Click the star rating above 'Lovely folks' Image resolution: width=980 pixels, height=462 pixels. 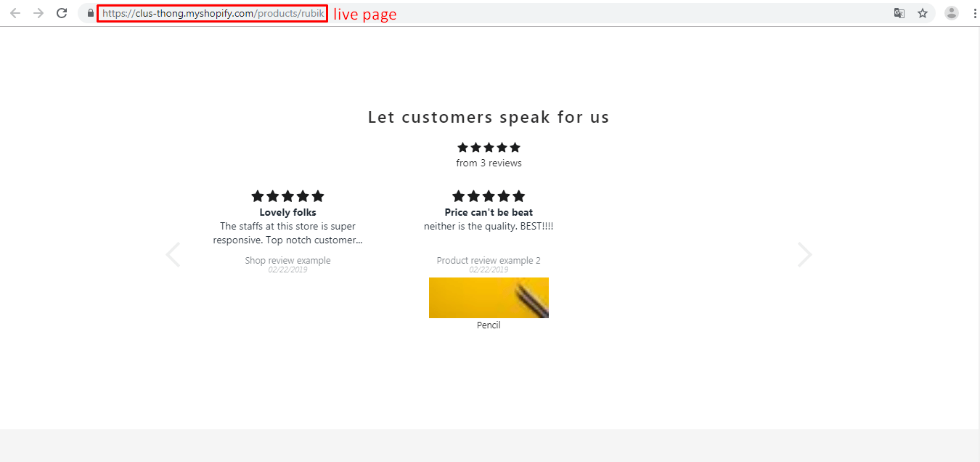pos(287,196)
